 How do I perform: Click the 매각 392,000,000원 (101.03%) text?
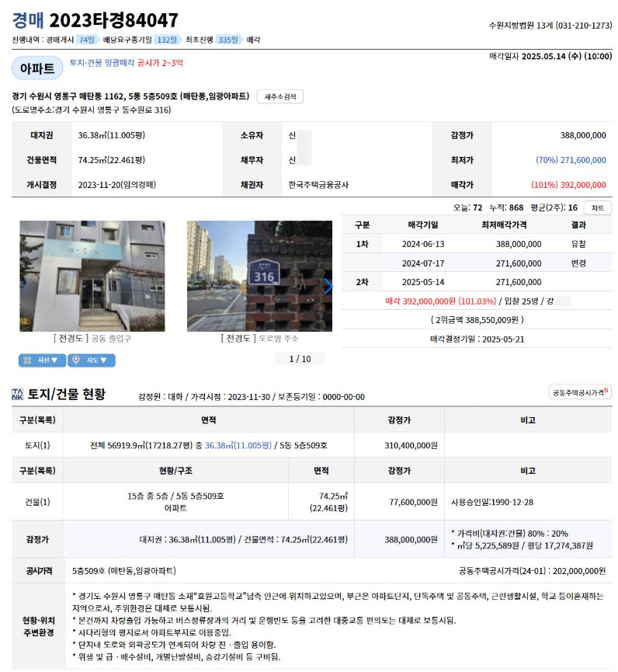click(441, 301)
